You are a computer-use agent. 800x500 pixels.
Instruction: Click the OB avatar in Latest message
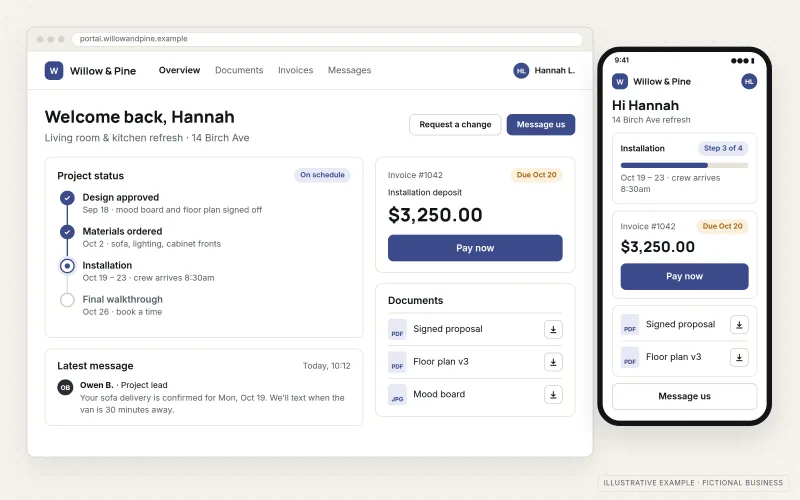[65, 387]
